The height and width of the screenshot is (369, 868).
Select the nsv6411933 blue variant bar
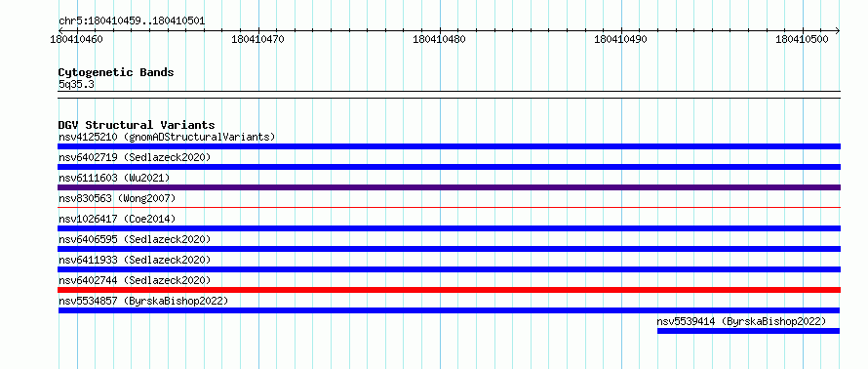click(x=449, y=269)
